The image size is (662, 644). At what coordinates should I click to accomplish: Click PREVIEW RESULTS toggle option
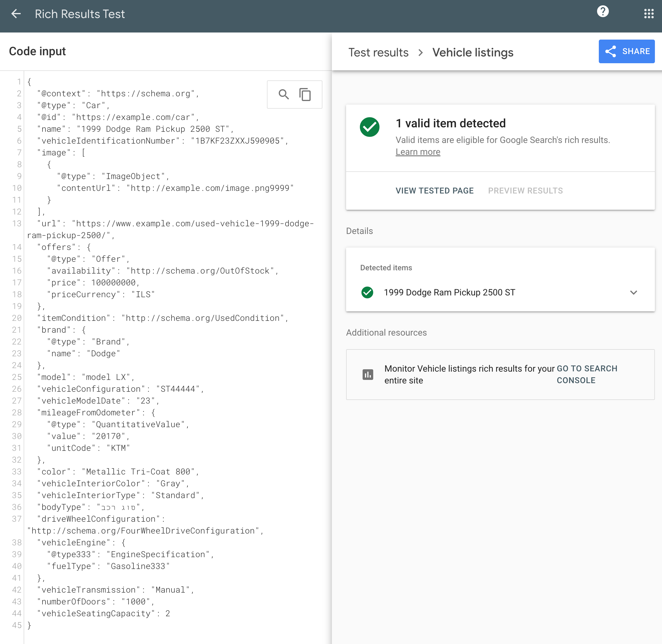(526, 191)
